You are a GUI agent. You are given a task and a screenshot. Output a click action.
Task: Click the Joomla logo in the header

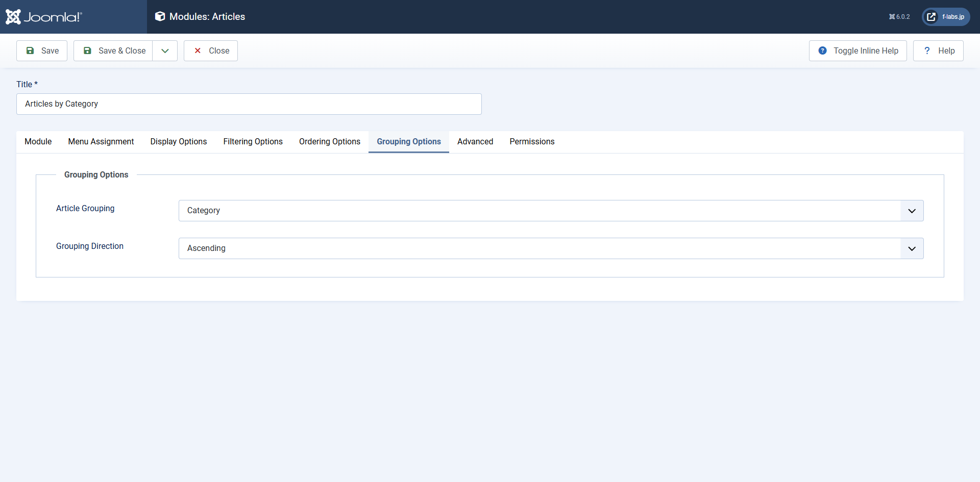pyautogui.click(x=43, y=16)
